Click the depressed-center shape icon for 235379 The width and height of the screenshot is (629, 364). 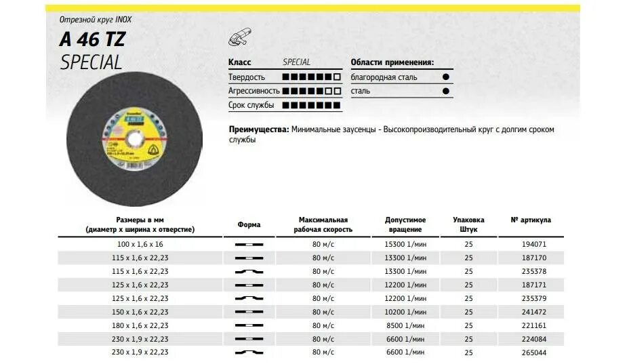[249, 298]
